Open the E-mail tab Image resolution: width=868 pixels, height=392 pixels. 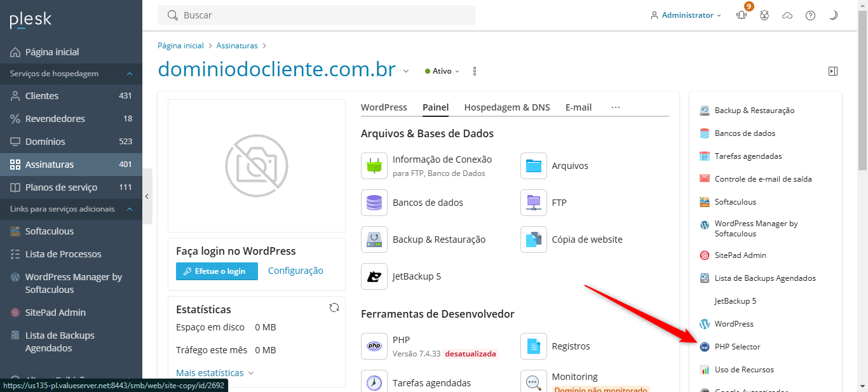578,107
